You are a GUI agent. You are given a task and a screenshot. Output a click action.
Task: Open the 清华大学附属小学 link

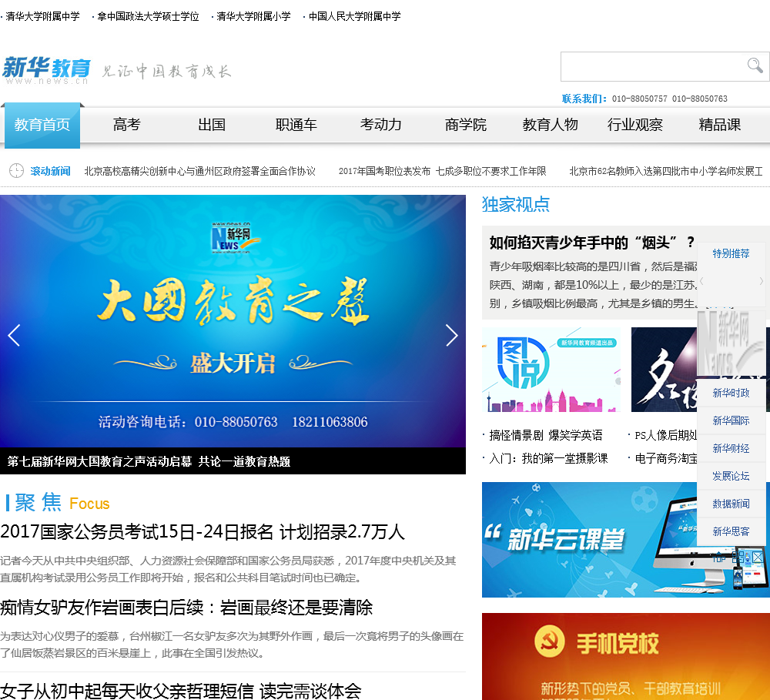tap(253, 16)
